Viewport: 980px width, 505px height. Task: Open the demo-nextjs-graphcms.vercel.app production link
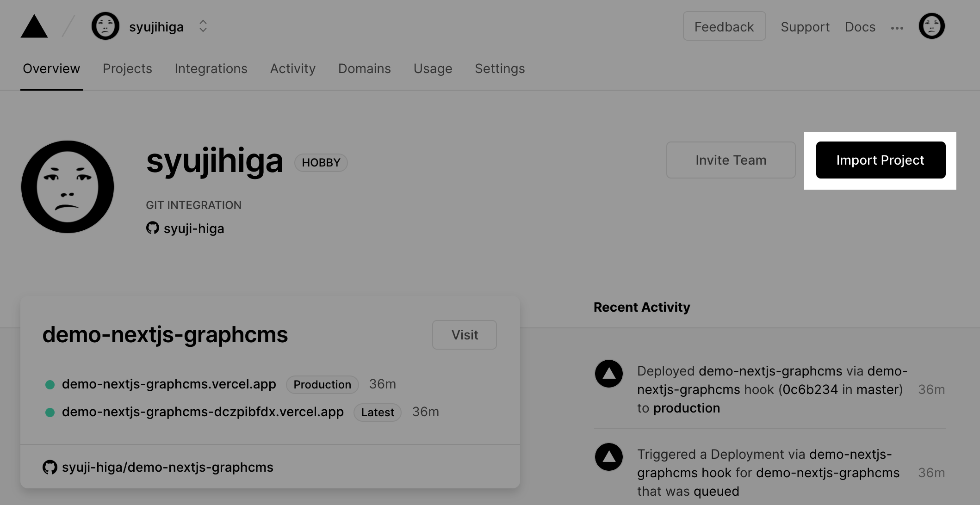coord(169,384)
